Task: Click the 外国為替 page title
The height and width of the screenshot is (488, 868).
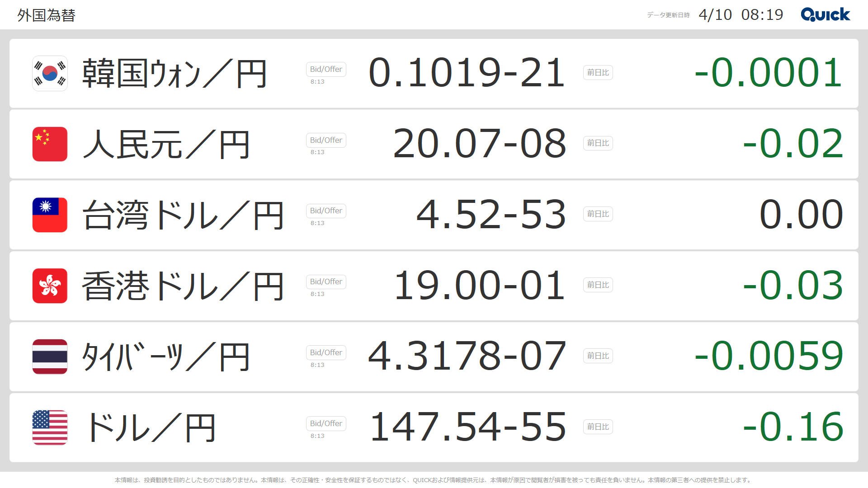Action: [46, 15]
